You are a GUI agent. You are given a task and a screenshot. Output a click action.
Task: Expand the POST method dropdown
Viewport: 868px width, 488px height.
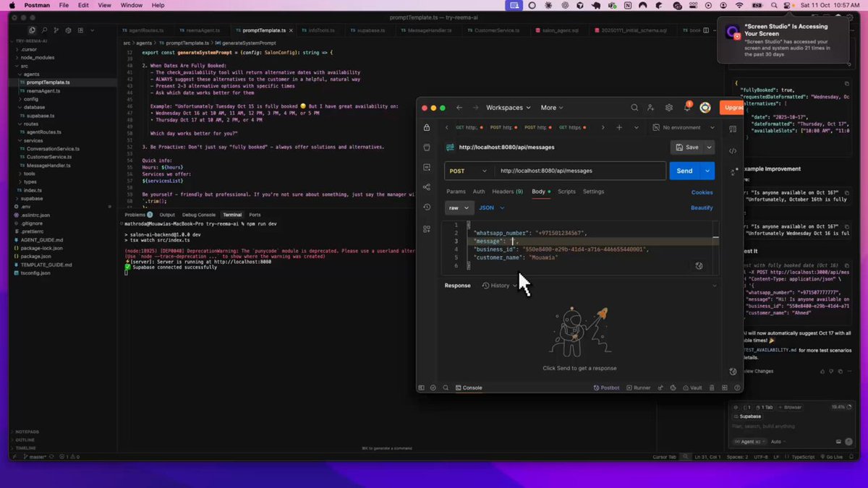(x=468, y=171)
